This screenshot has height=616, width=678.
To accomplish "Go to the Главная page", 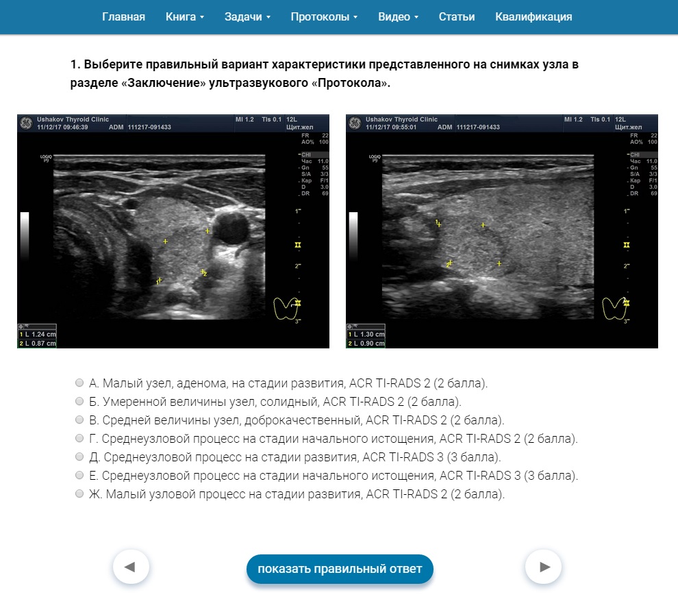I will [x=123, y=17].
